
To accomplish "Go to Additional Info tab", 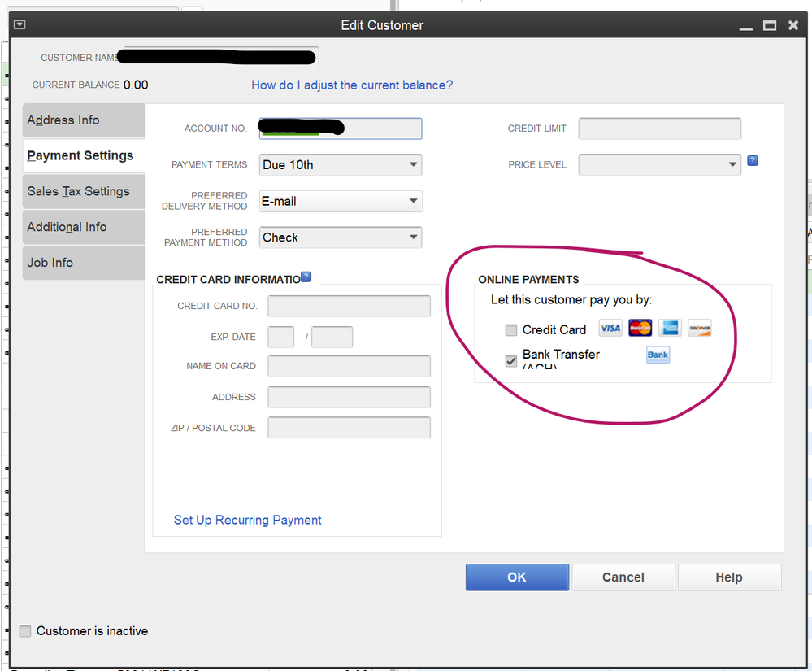I will [x=84, y=227].
